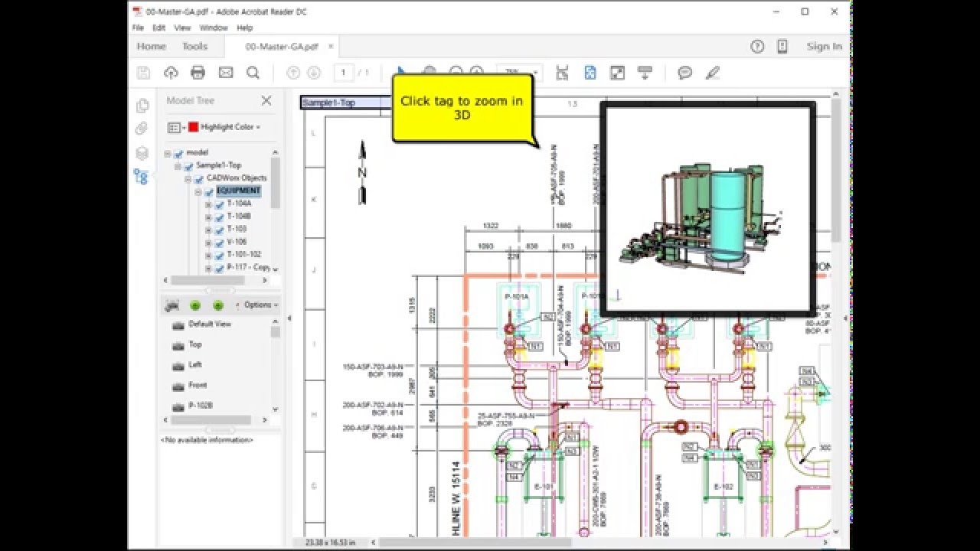This screenshot has height=551, width=980.
Task: Click Sign In link
Action: (824, 46)
